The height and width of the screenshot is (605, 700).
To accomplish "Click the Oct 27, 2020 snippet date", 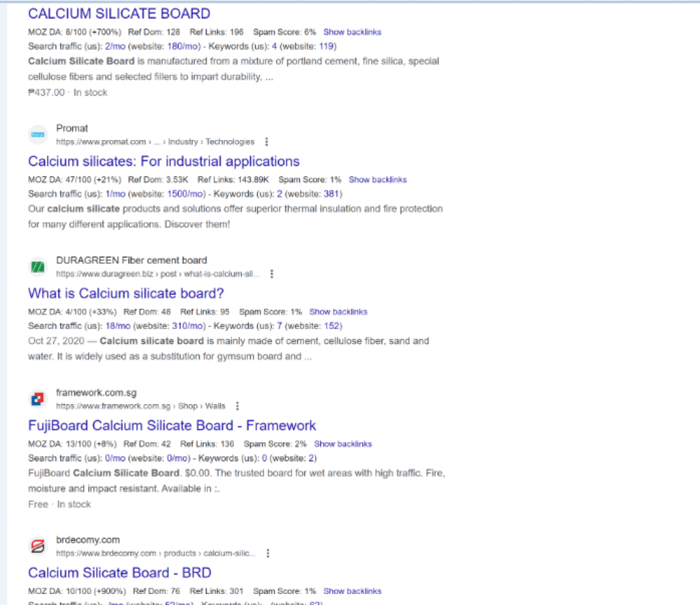I will pyautogui.click(x=56, y=341).
